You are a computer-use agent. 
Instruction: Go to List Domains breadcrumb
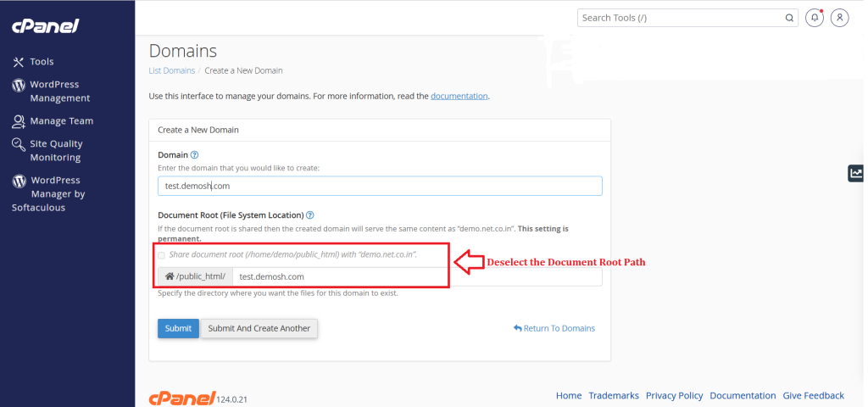[171, 70]
